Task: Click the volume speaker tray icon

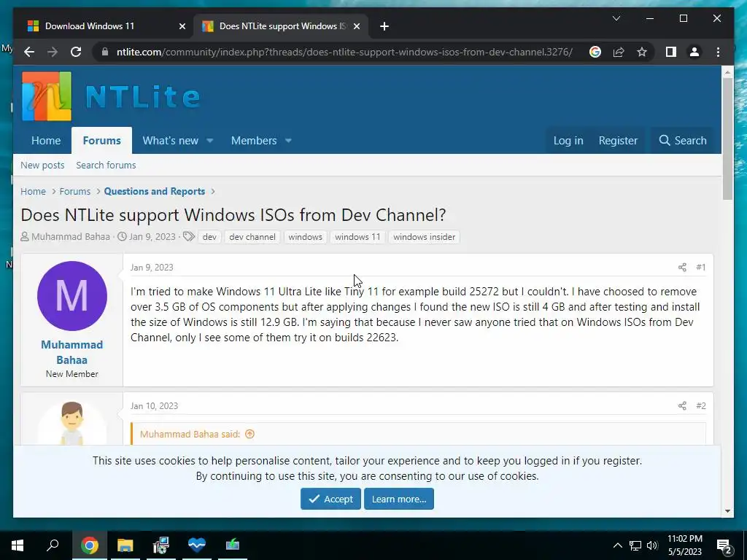Action: [652, 545]
